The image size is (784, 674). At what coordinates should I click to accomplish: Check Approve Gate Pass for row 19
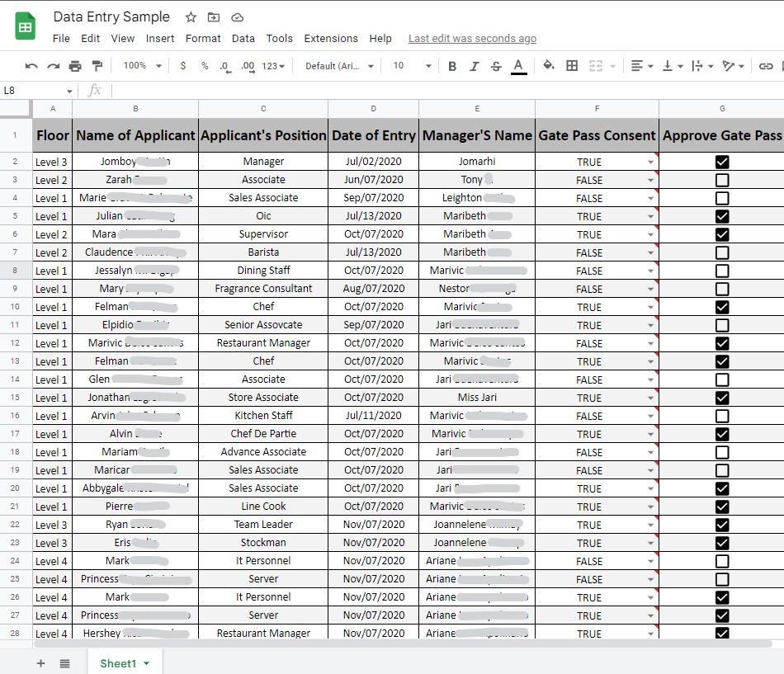pyautogui.click(x=722, y=470)
